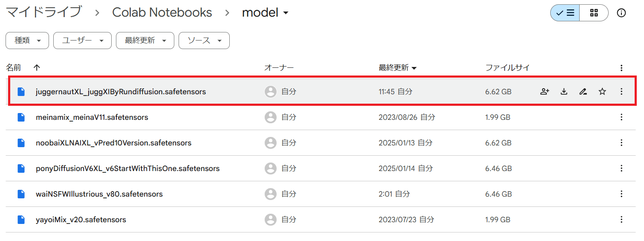Open more actions for juggernautXL file
Screen dimensions: 644x241
click(x=621, y=91)
